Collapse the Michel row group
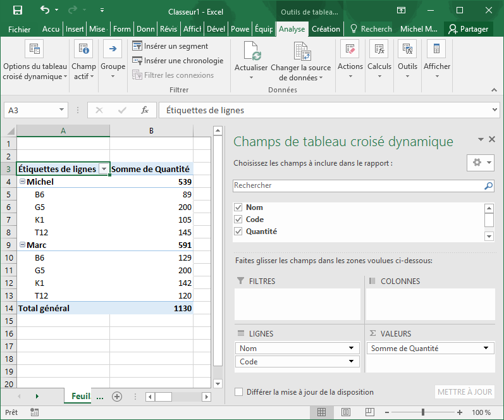 pos(23,182)
